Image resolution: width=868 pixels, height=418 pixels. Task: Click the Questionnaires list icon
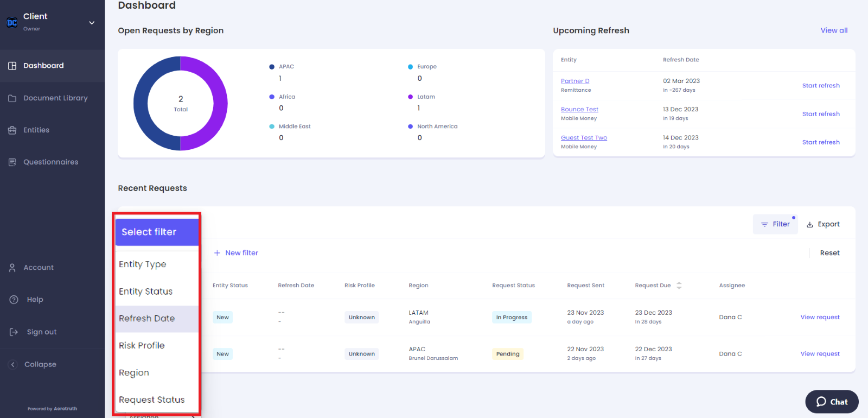12,162
